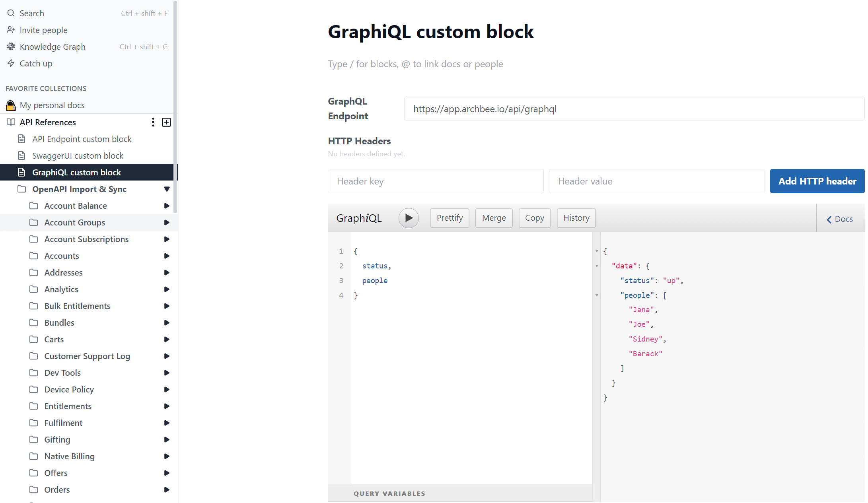Expand the Bulk Entitlements folder arrow
Viewport: 868px width, 503px height.
167,306
